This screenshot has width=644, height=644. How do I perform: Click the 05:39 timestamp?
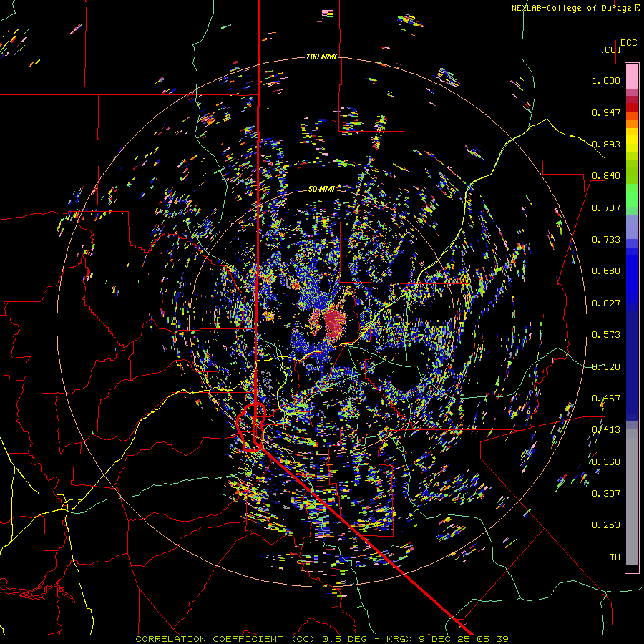[x=493, y=639]
